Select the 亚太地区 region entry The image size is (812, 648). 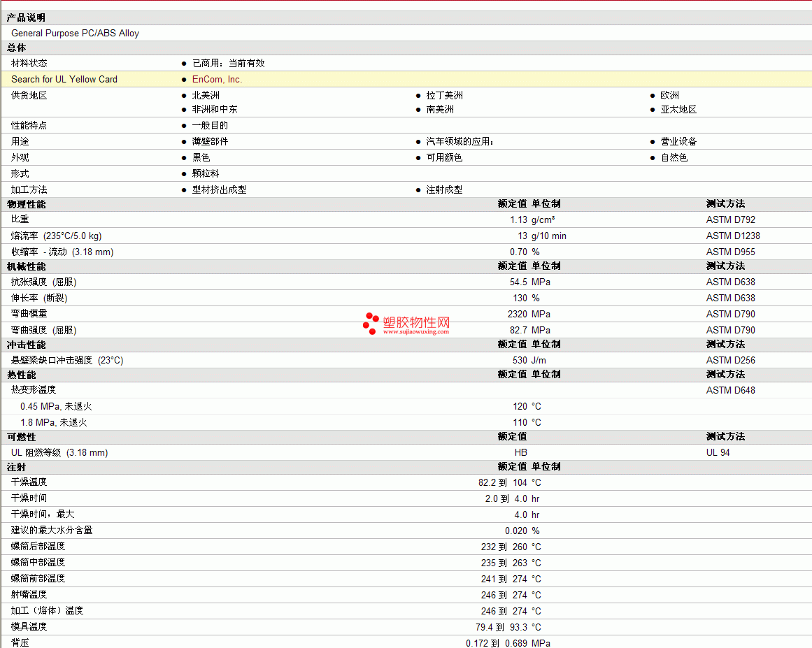[x=678, y=109]
